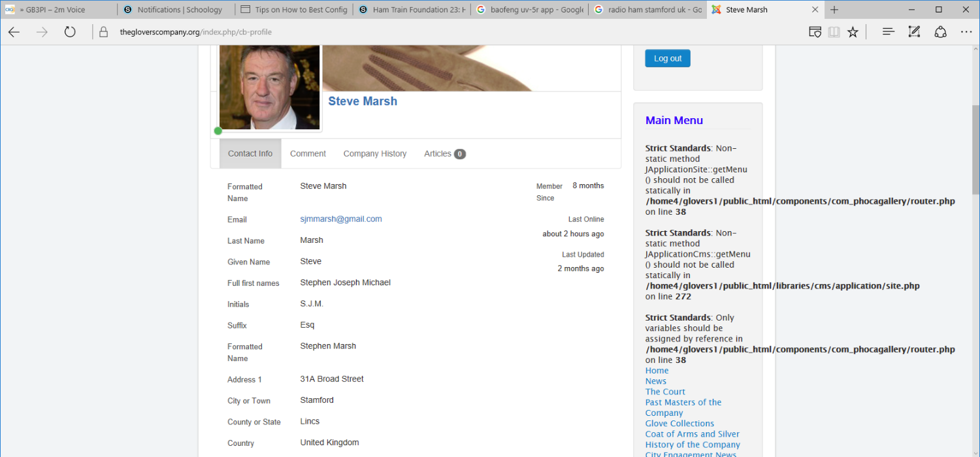Open the Company History profile tab

375,153
